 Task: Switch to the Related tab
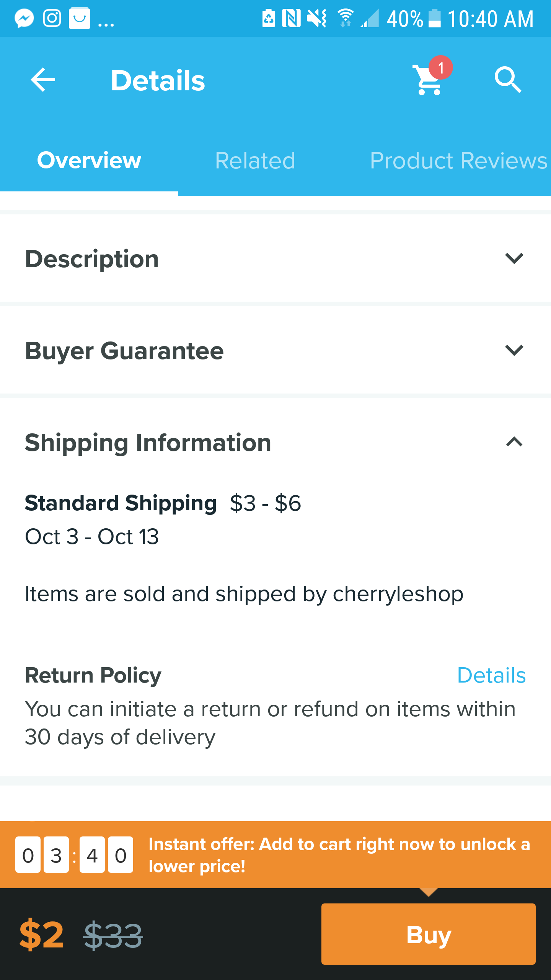(255, 160)
